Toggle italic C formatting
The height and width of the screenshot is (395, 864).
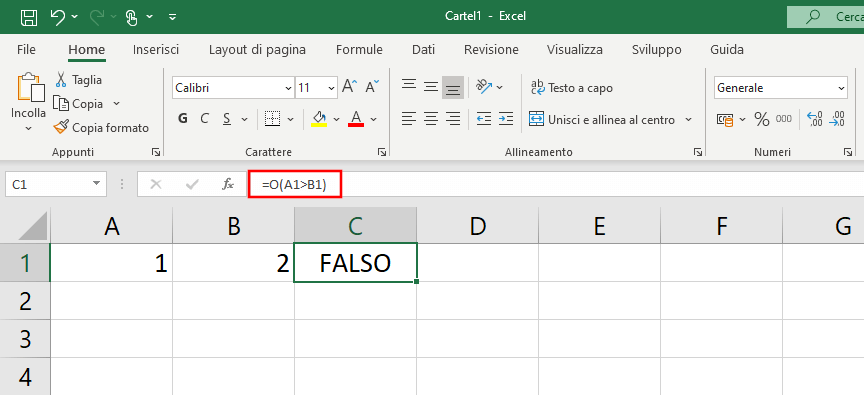(x=204, y=118)
